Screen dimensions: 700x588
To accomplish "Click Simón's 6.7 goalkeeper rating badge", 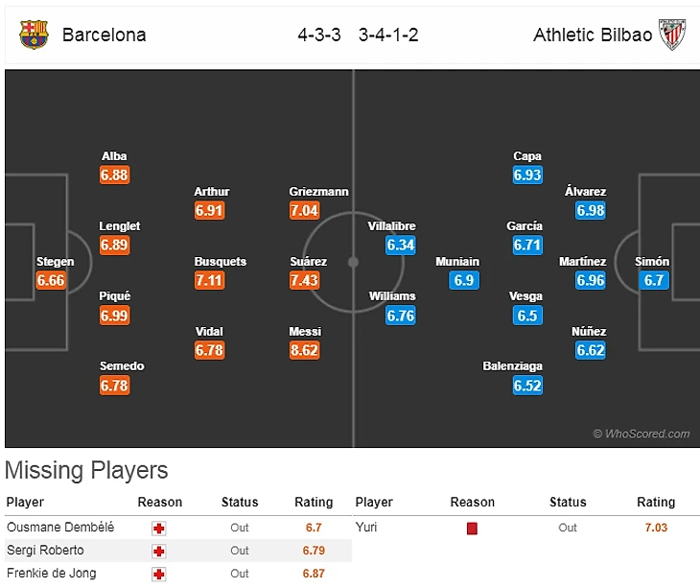I will tap(653, 280).
